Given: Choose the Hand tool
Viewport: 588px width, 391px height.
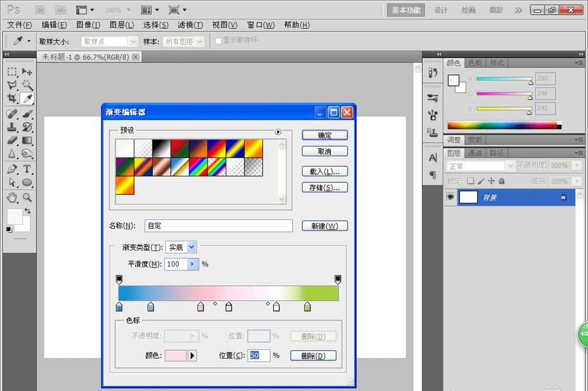Looking at the screenshot, I should click(x=12, y=198).
